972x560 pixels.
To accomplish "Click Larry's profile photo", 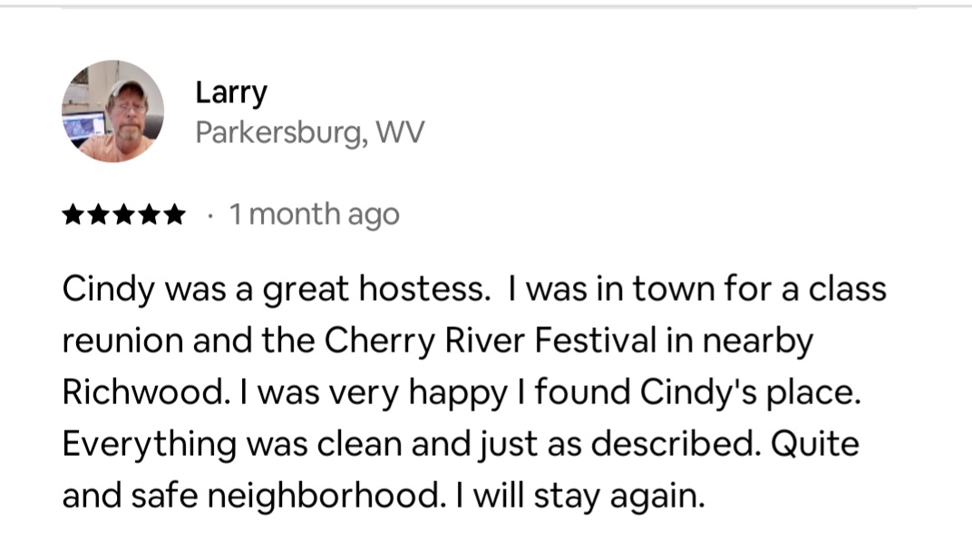I will click(112, 111).
